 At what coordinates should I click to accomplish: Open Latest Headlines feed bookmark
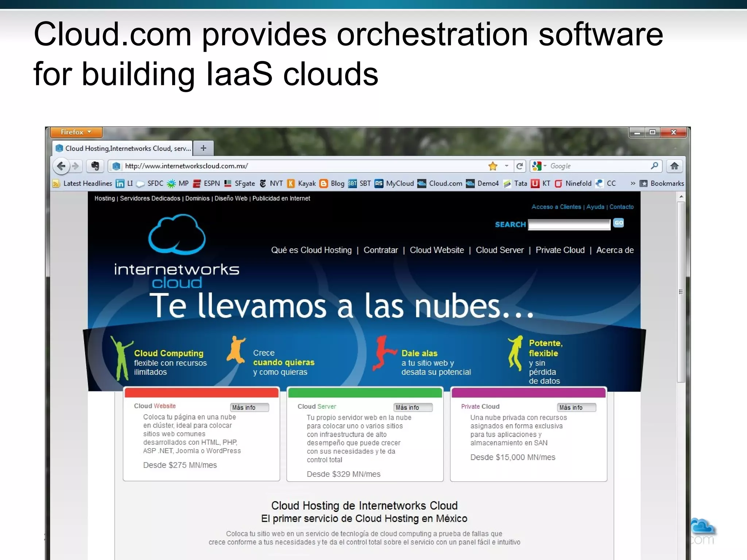pyautogui.click(x=82, y=183)
